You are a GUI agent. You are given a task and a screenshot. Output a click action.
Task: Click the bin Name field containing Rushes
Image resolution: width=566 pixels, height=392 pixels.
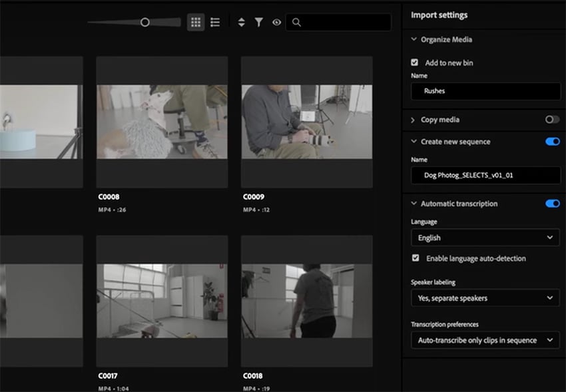coord(485,91)
